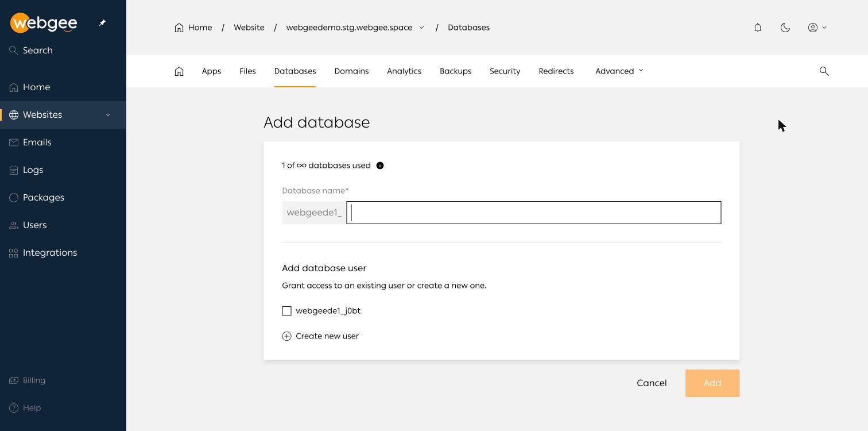
Task: Open Integrations in sidebar
Action: [63, 253]
